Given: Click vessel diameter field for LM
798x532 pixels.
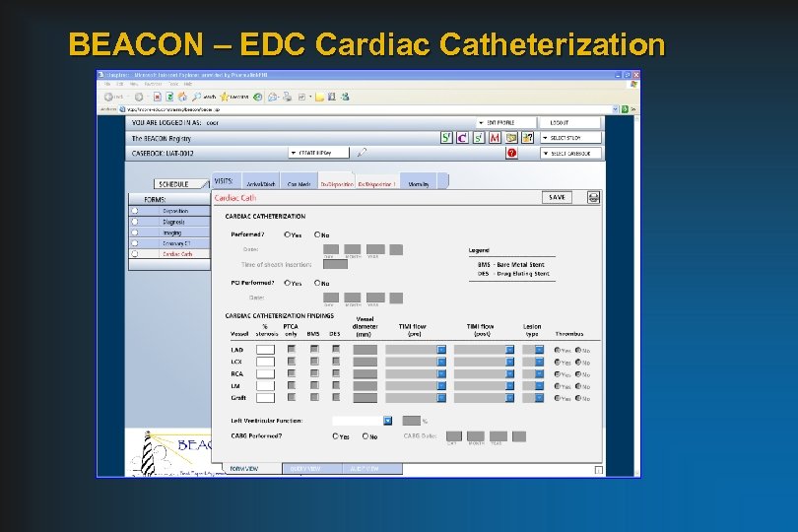Looking at the screenshot, I should point(366,386).
